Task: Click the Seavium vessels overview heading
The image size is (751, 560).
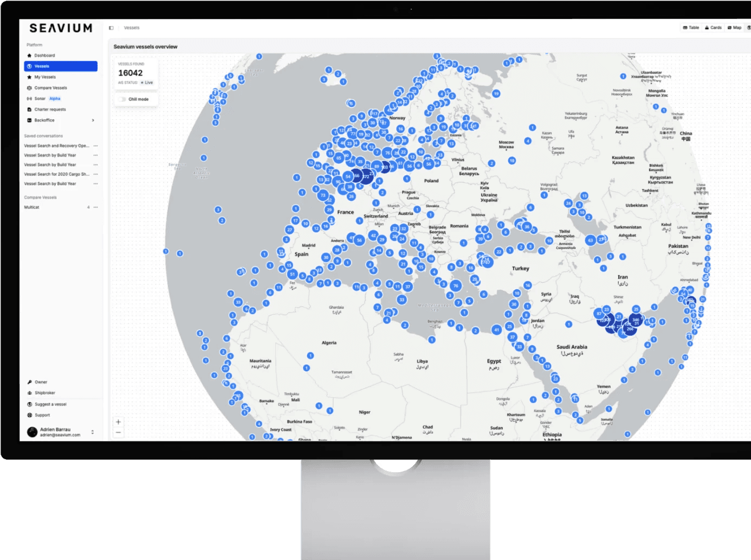Action: pyautogui.click(x=145, y=47)
